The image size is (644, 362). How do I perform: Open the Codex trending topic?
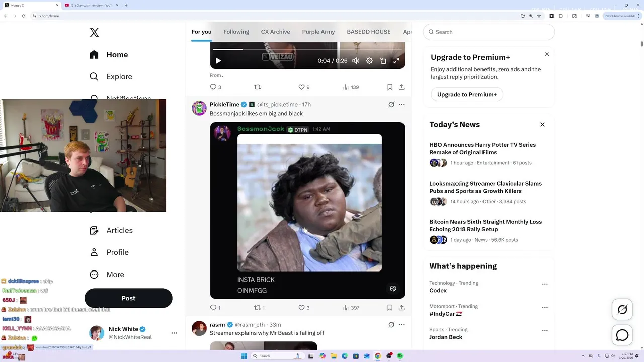[438, 291]
